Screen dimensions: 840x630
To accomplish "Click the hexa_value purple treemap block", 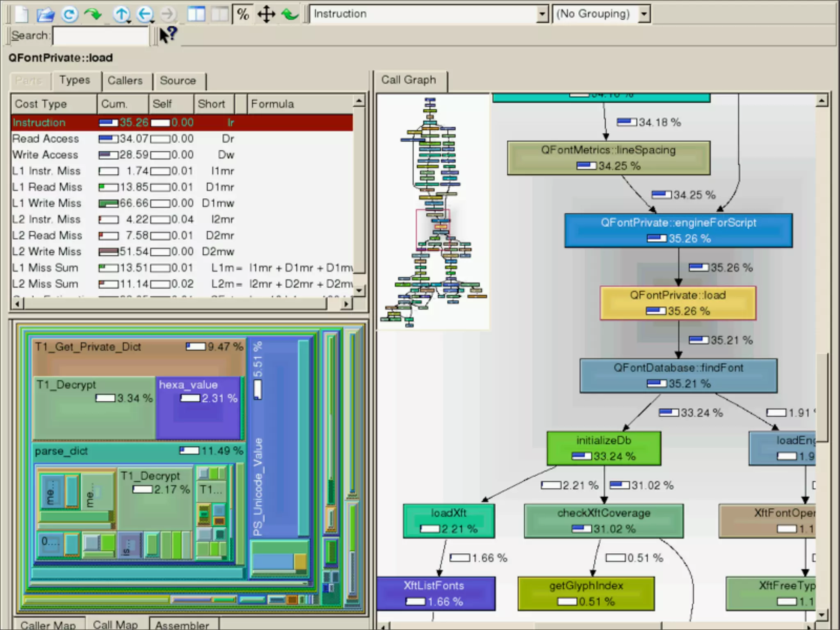I will pos(198,410).
